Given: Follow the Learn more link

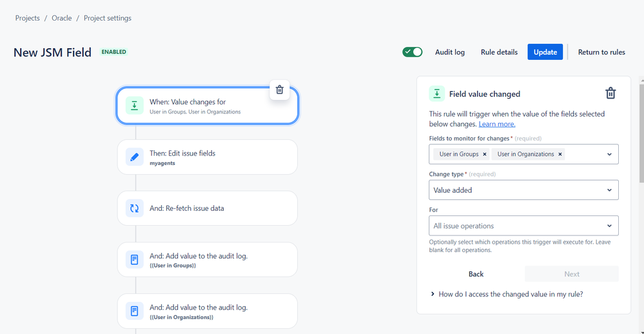Looking at the screenshot, I should pyautogui.click(x=497, y=124).
